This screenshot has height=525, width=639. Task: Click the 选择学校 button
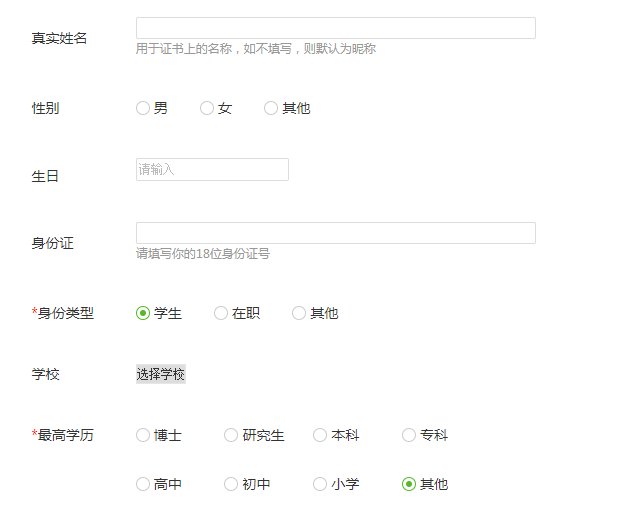(161, 374)
